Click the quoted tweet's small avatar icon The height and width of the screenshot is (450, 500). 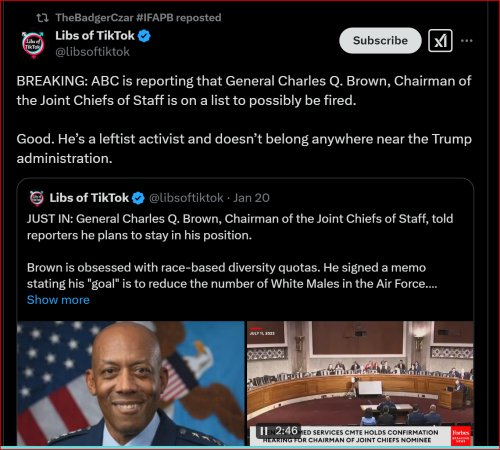coord(37,198)
